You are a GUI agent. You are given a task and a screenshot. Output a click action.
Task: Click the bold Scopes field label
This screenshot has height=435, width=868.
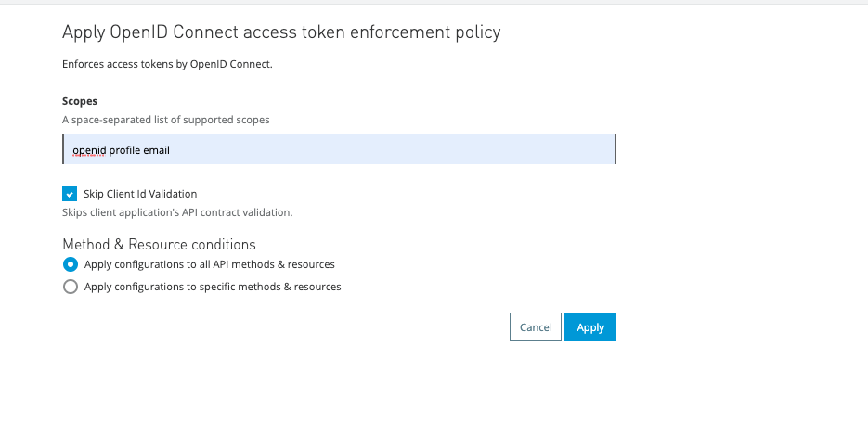click(80, 101)
